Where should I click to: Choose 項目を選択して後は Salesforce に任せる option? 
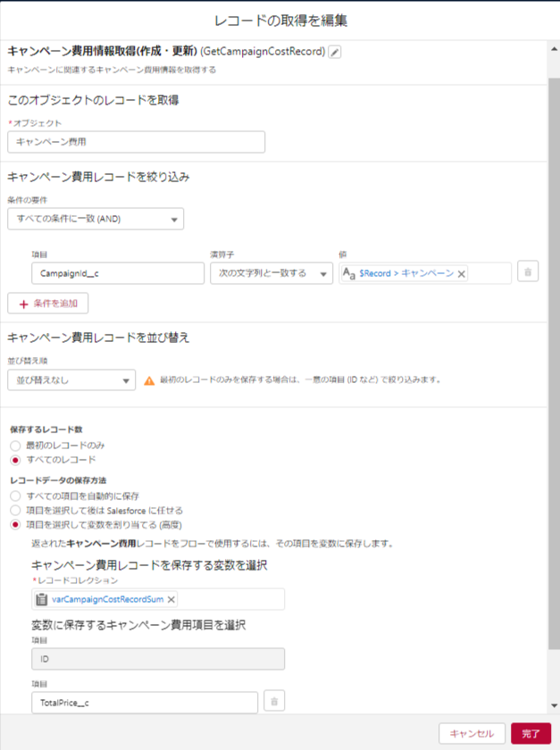(x=14, y=510)
